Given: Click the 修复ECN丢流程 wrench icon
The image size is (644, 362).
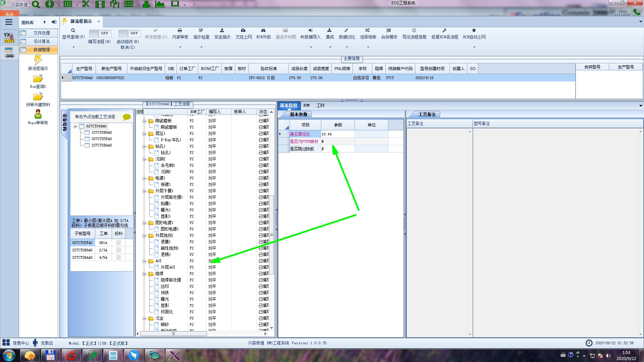Looking at the screenshot, I should (444, 31).
